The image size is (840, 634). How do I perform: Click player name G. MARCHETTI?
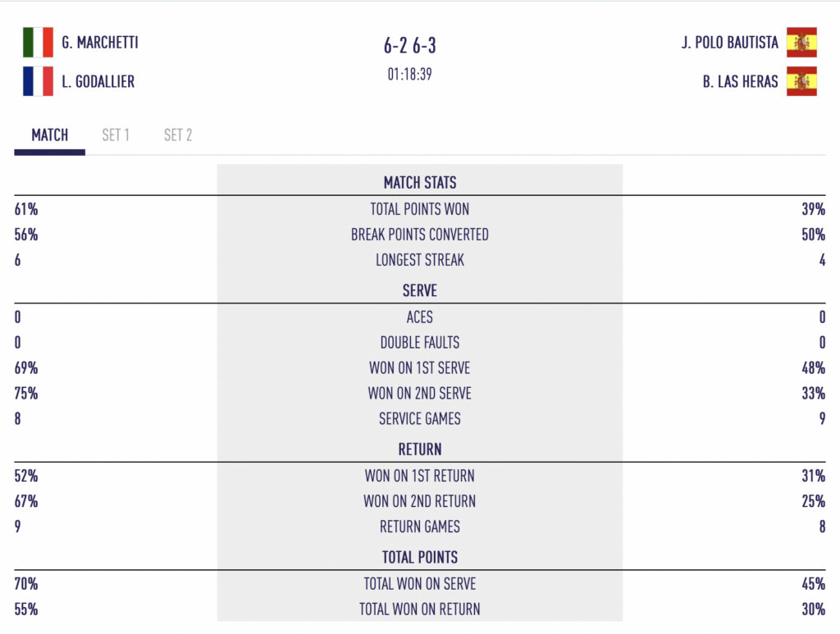100,43
